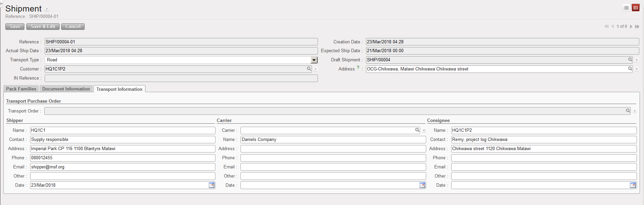Open Consignee Date calendar picker
The height and width of the screenshot is (205, 644).
(633, 185)
